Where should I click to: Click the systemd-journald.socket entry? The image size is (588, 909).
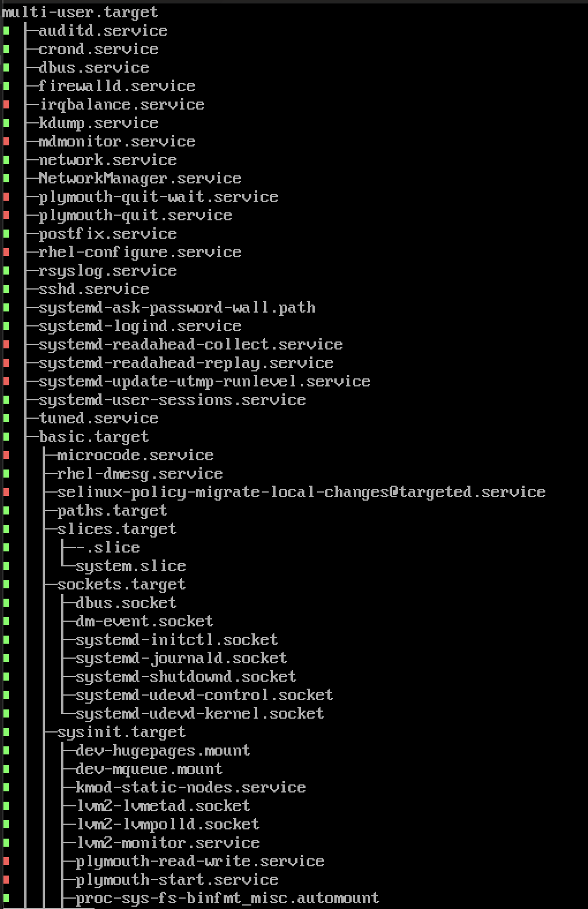coord(181,658)
